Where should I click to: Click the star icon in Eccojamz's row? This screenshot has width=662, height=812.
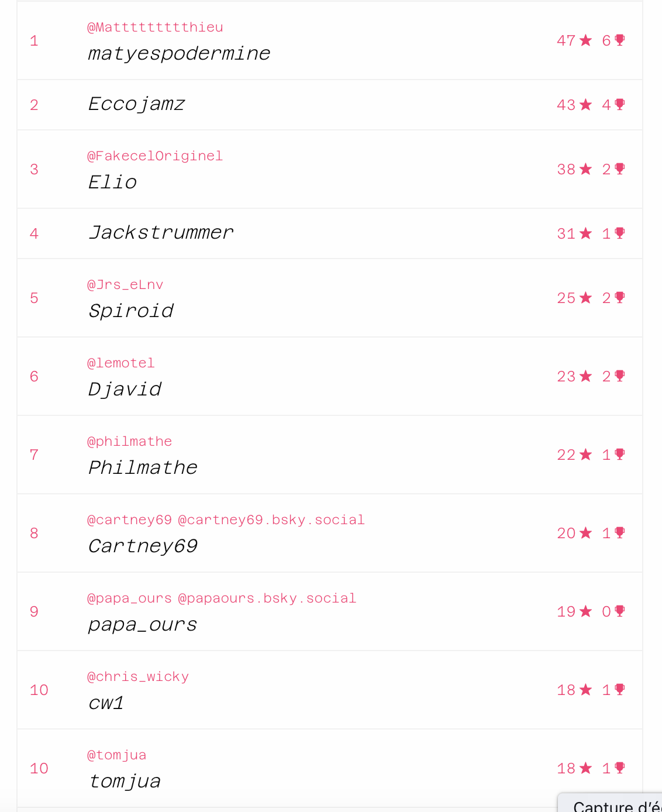(x=585, y=105)
